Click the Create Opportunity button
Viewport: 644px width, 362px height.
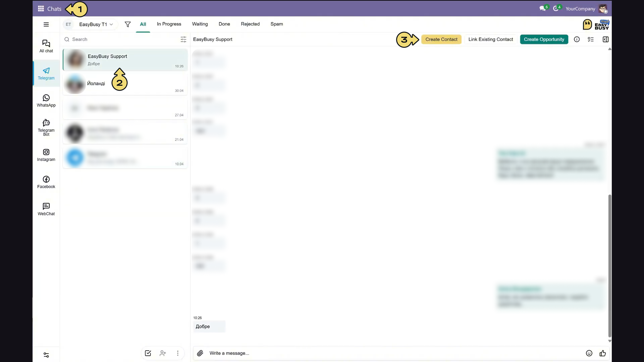[x=544, y=40]
